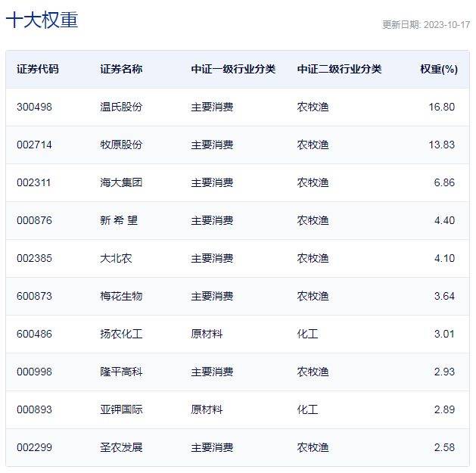The width and height of the screenshot is (476, 473).
Task: Select the name 牧原股份
Action: click(121, 145)
